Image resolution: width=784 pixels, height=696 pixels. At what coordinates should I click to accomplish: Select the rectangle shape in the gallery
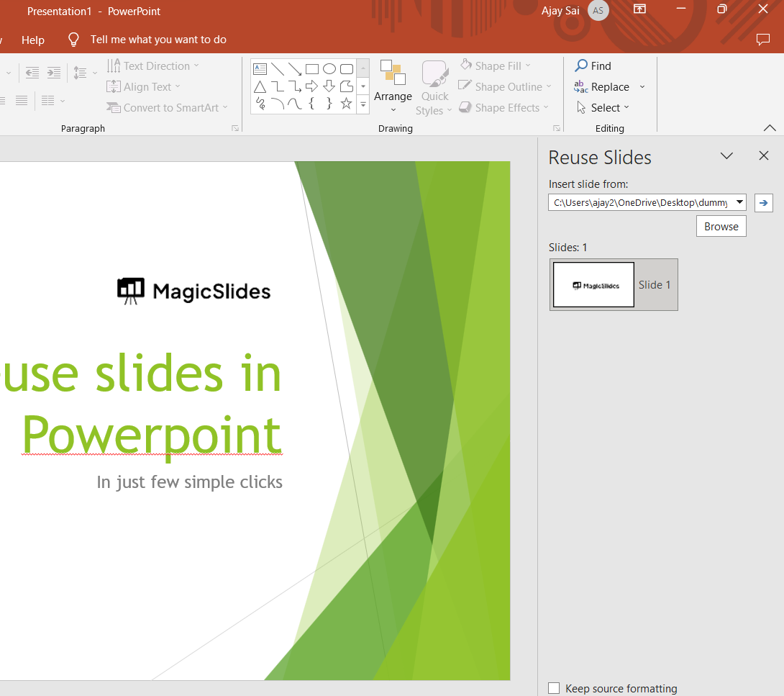311,69
